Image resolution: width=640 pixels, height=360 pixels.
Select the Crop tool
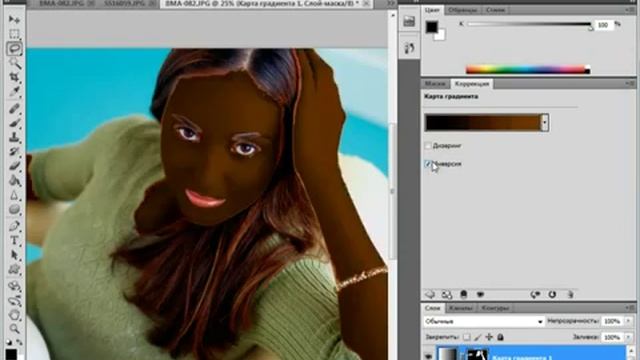pos(14,77)
